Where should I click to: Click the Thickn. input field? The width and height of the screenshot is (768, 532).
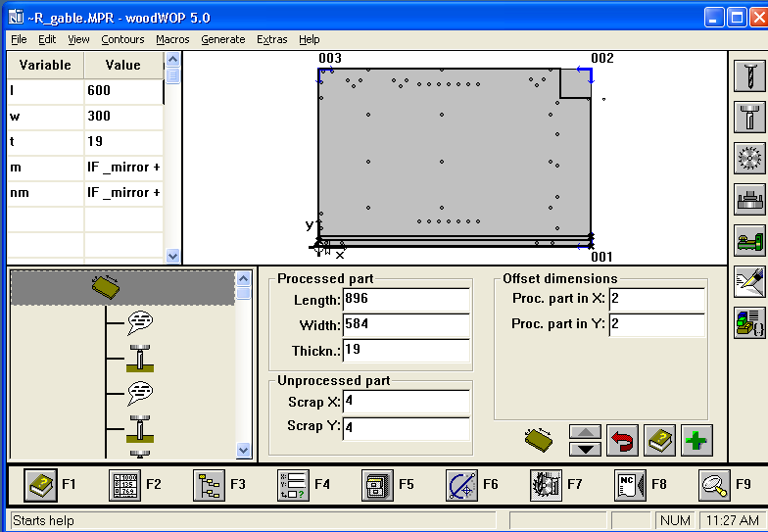coord(406,351)
